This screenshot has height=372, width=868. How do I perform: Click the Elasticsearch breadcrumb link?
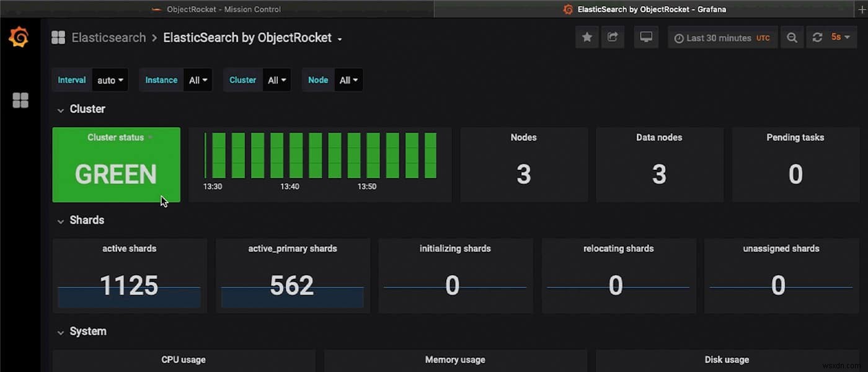[x=108, y=37]
